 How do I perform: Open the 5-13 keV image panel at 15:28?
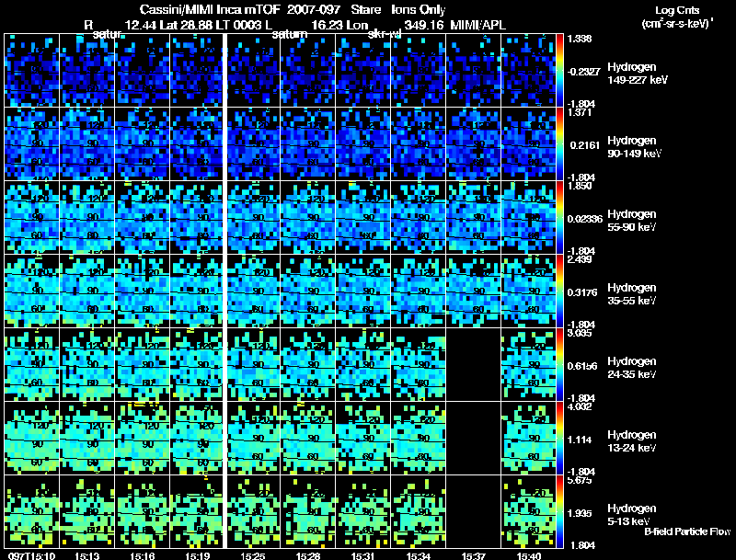[308, 512]
